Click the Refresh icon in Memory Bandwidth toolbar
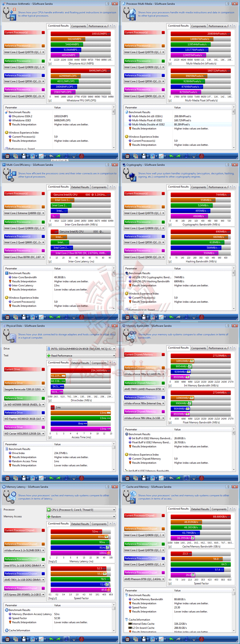Screen dimensions: 240x644 point(186,478)
